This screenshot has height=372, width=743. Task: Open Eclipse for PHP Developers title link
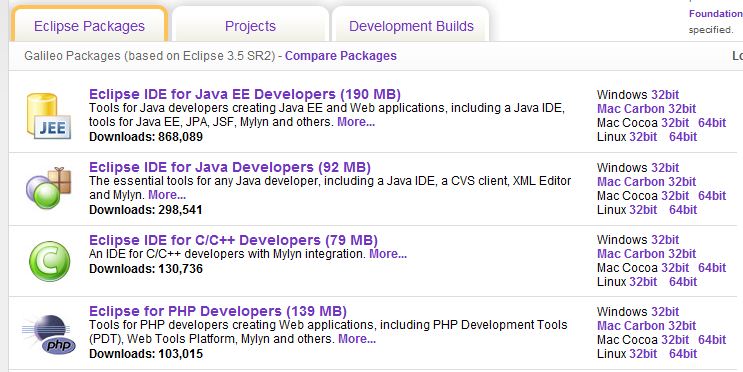click(x=218, y=311)
